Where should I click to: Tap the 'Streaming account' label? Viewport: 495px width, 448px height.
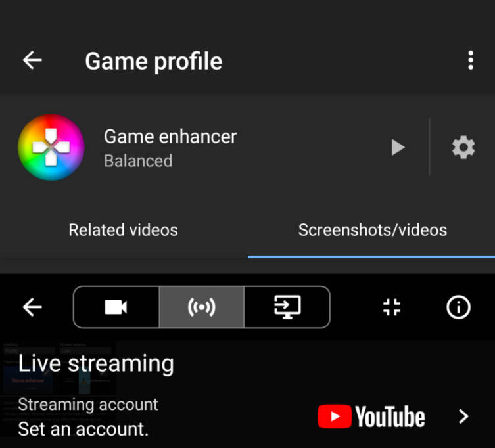(88, 405)
